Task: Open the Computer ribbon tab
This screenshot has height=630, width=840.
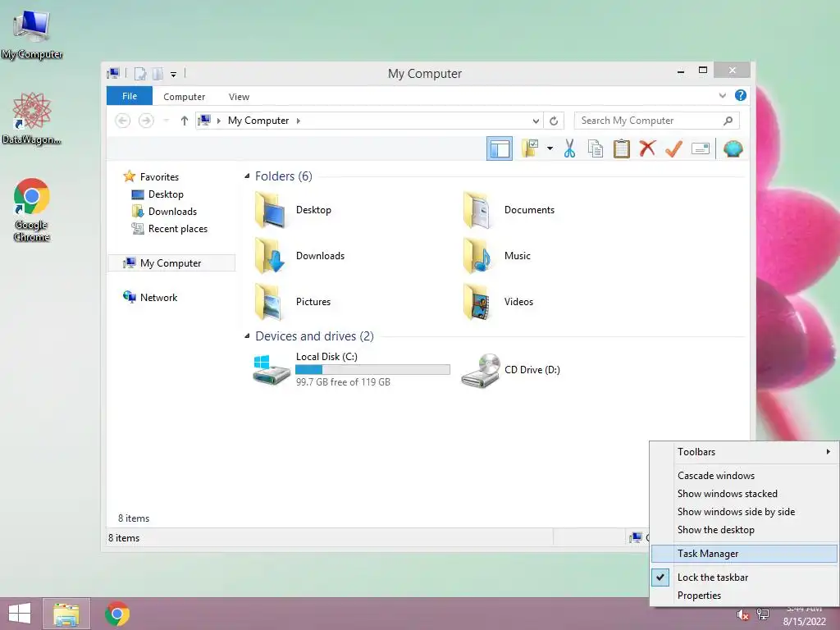Action: [x=184, y=97]
